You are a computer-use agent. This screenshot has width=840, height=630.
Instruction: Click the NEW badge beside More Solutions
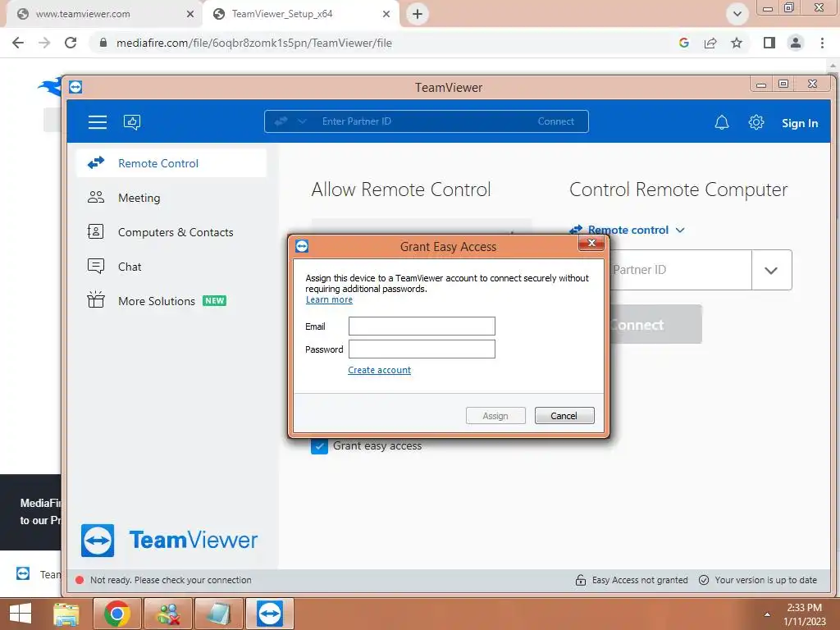(214, 301)
